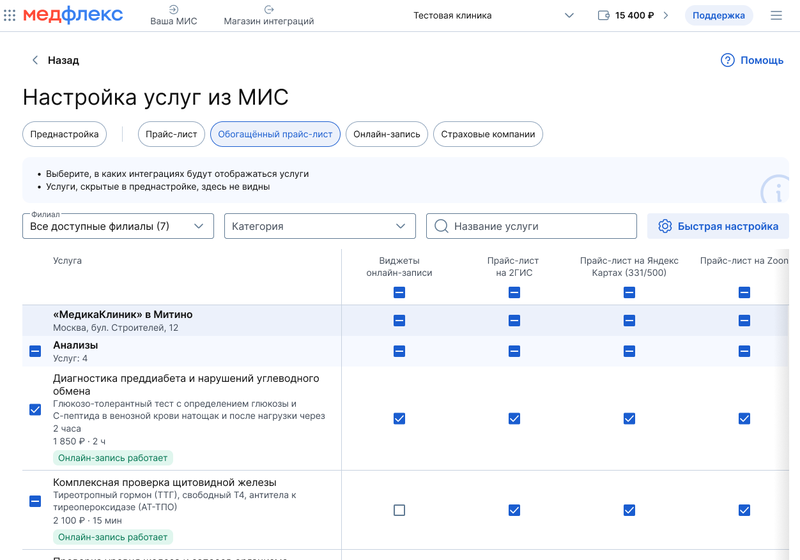800x560 pixels.
Task: Click the «МедикаКлиник» в Митино branch name
Action: pyautogui.click(x=122, y=314)
